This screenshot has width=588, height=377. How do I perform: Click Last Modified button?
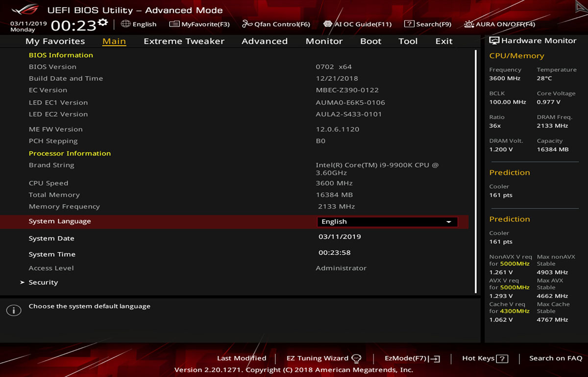pos(242,358)
